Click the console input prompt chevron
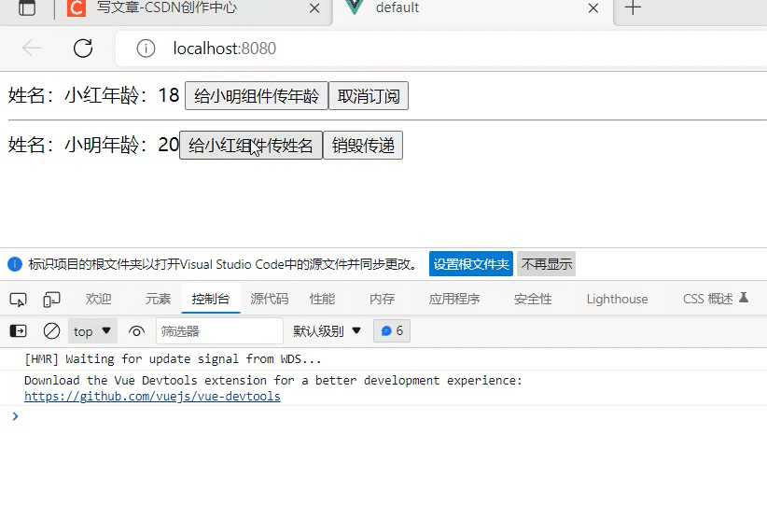This screenshot has width=767, height=532. (x=15, y=416)
